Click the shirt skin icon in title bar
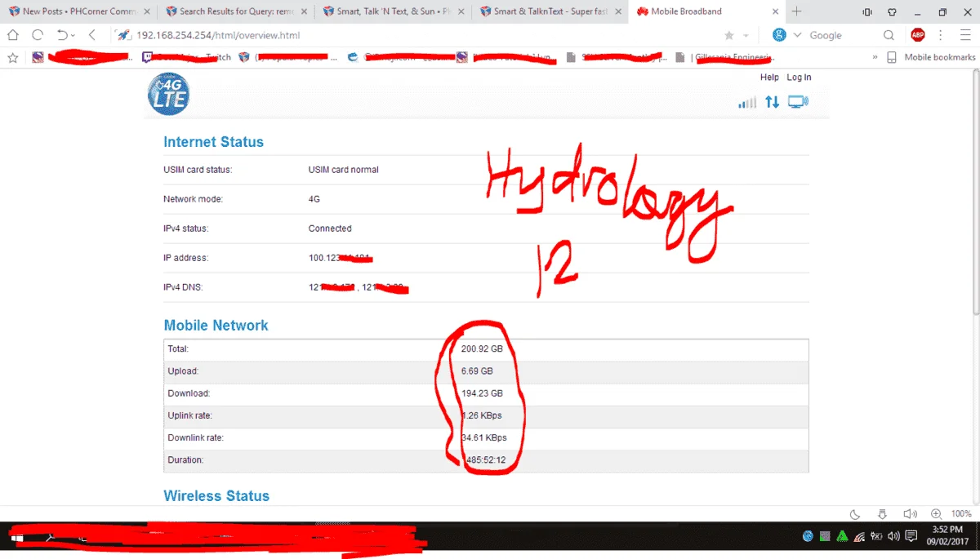Image resolution: width=980 pixels, height=559 pixels. (892, 11)
